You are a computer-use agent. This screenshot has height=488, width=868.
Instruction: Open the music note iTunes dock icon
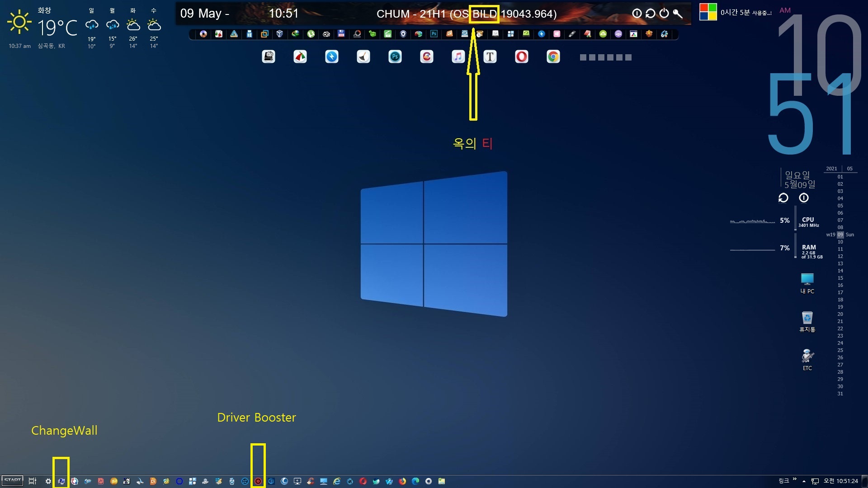click(458, 57)
